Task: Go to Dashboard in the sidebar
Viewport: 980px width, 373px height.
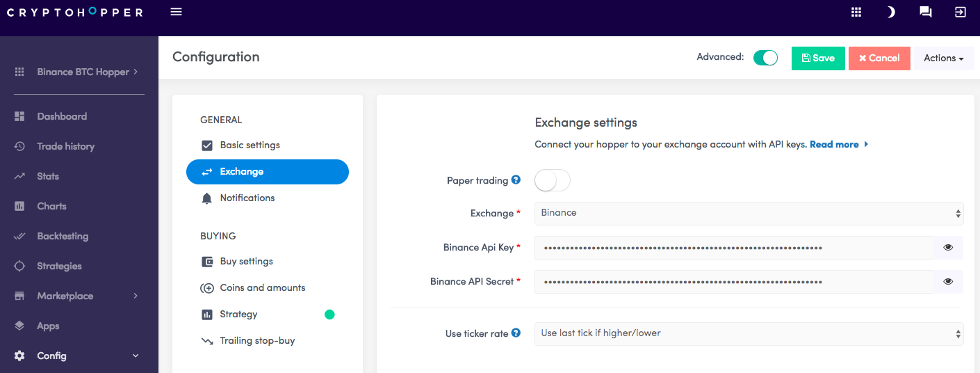Action: [x=62, y=116]
